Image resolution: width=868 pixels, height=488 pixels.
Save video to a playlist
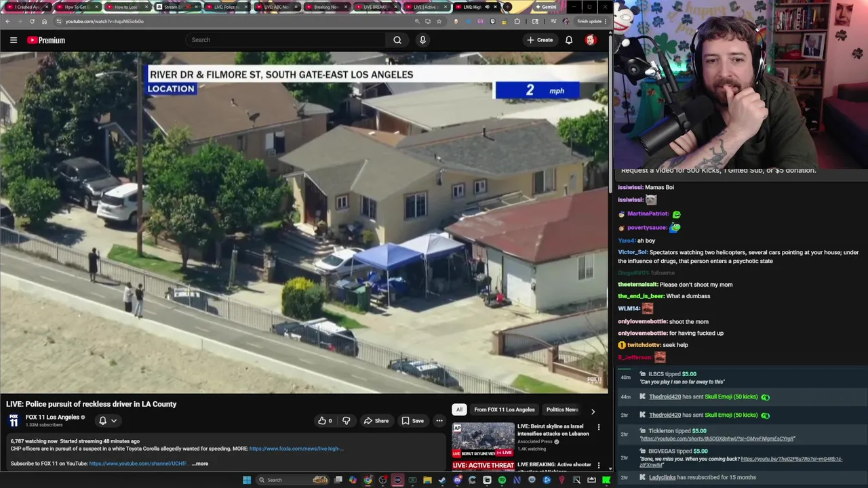point(412,421)
